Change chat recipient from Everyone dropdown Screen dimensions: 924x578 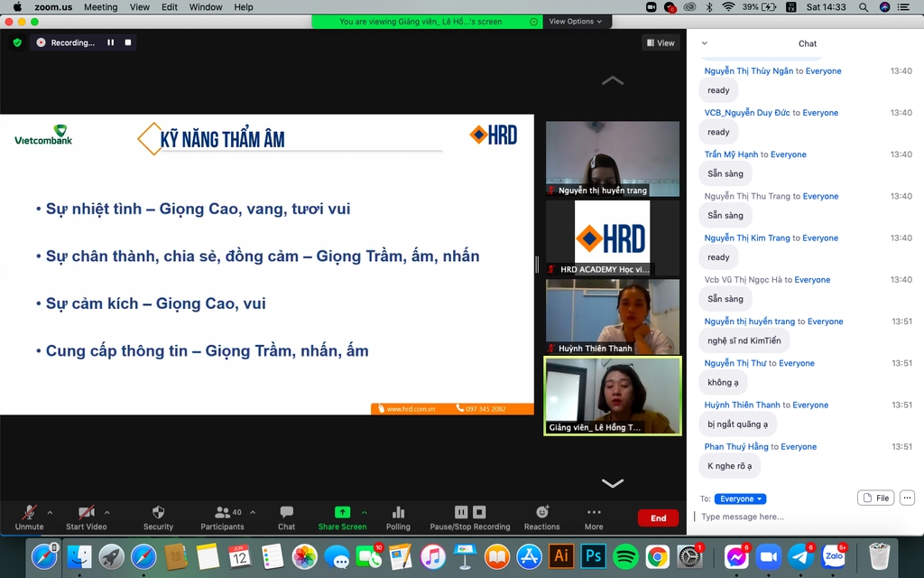coord(740,499)
